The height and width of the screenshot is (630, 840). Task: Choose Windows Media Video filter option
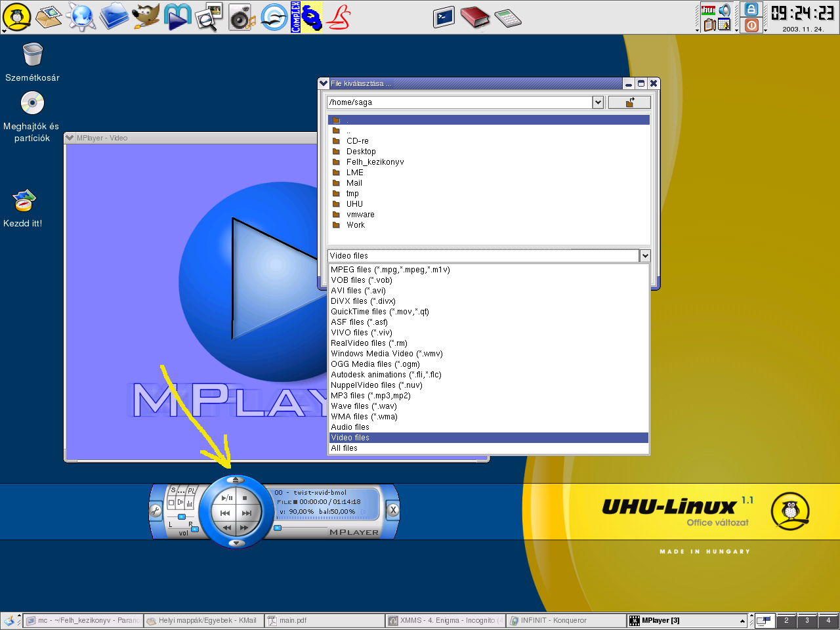(489, 354)
